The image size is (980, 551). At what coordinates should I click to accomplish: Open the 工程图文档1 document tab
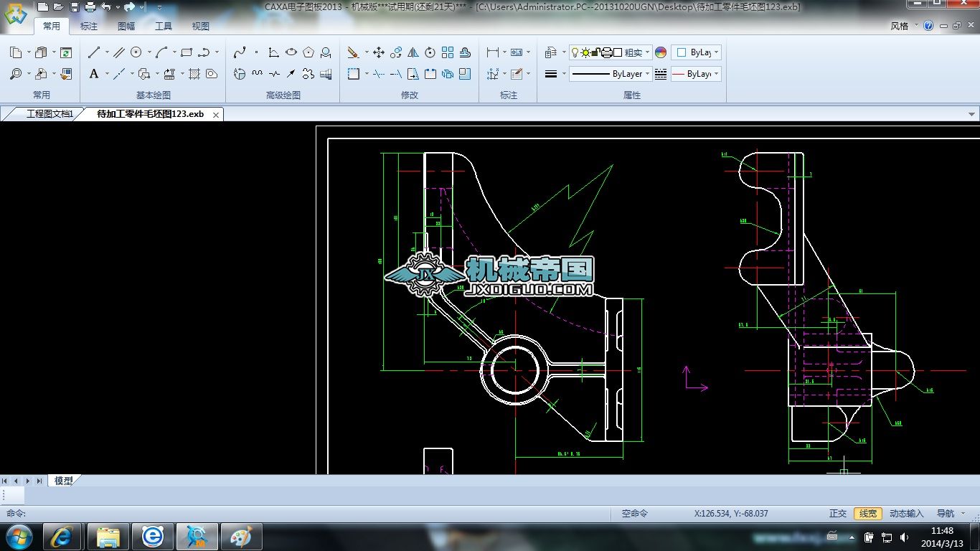(49, 114)
